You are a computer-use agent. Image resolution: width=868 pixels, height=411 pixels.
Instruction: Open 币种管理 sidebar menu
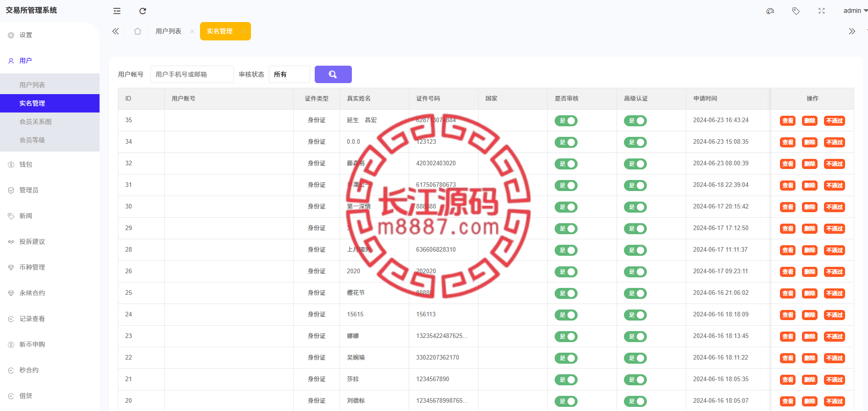tap(50, 267)
